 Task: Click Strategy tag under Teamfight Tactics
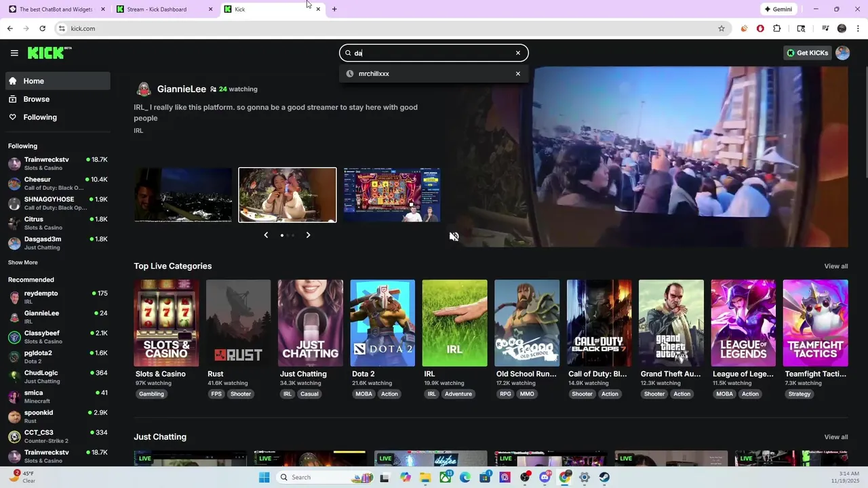click(800, 394)
